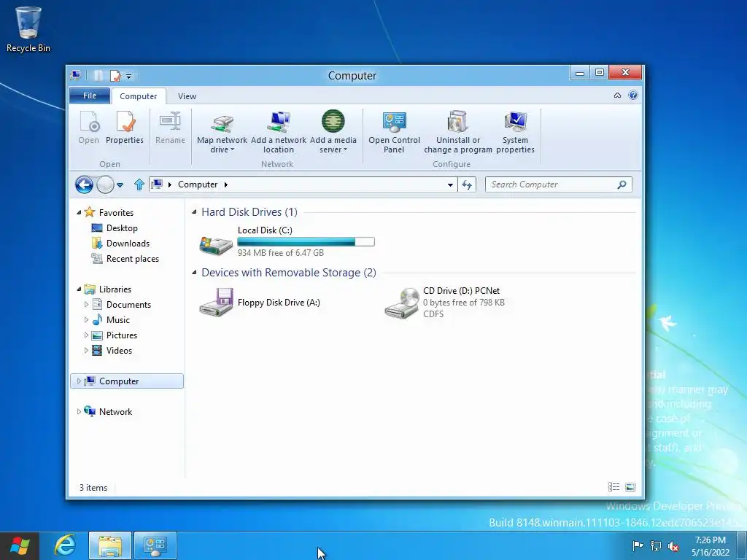Viewport: 747px width, 560px height.
Task: Open the Recycle Bin on desktop
Action: (x=28, y=29)
